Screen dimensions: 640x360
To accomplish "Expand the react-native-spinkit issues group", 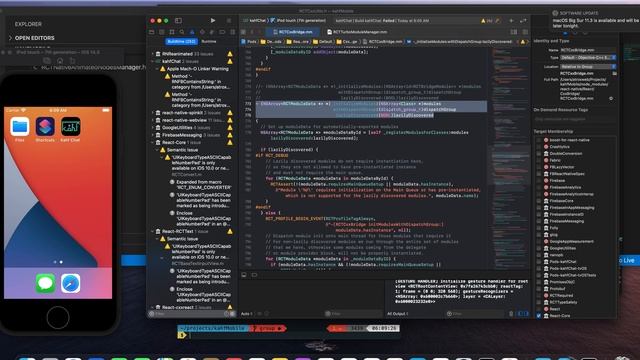I will (x=153, y=113).
